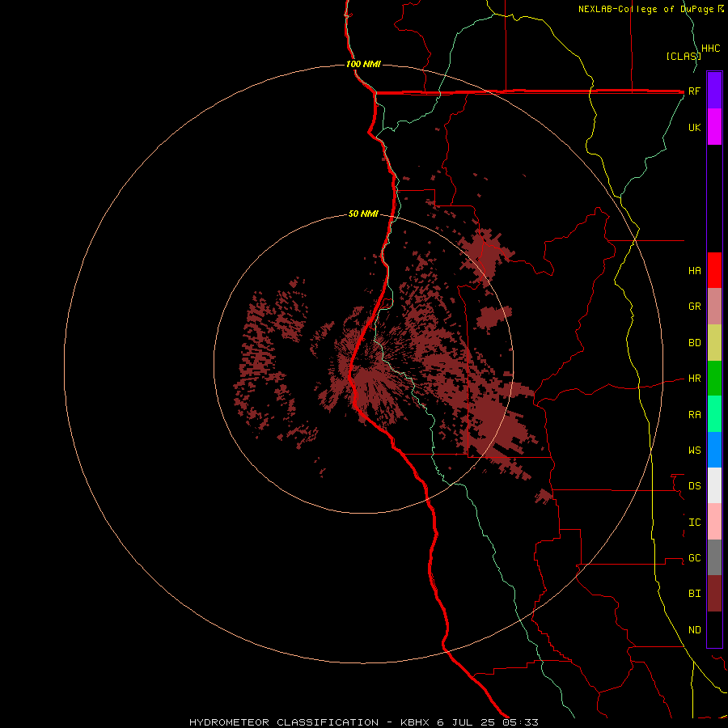This screenshot has width=728, height=728.
Task: Click the GC legend label
Action: [x=694, y=558]
